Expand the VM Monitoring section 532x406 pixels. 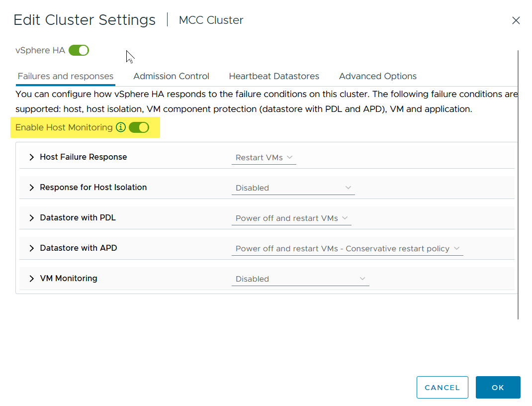point(32,279)
